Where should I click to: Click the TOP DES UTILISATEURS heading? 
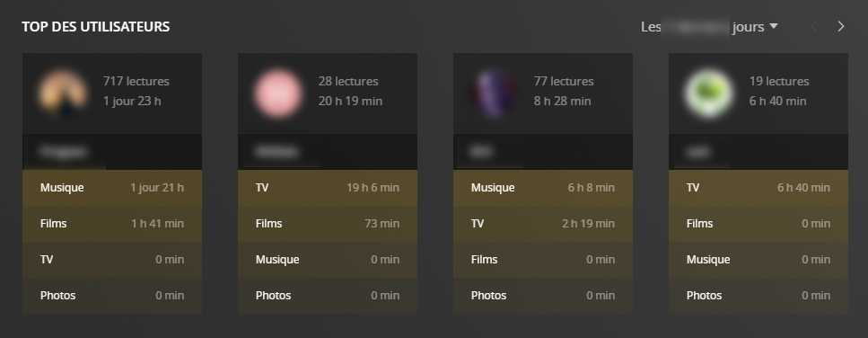96,27
